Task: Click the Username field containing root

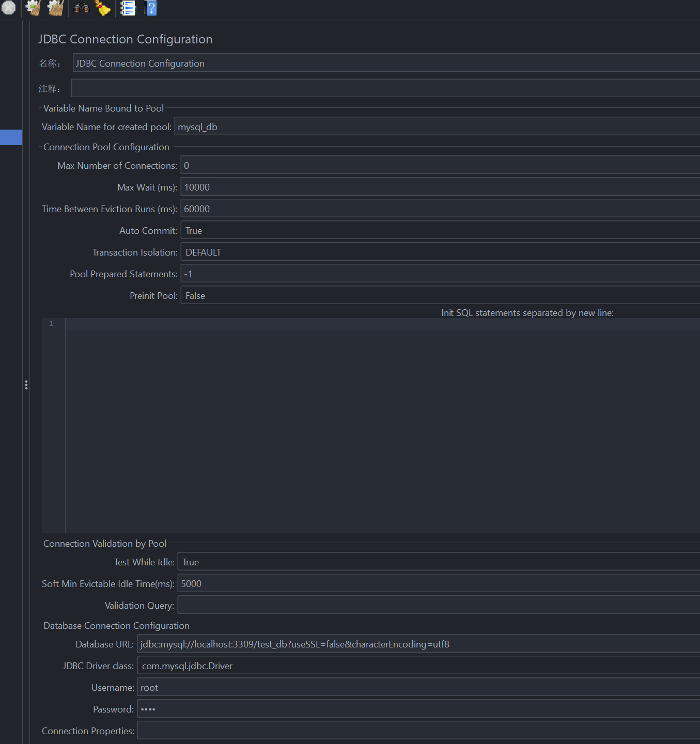Action: 418,687
